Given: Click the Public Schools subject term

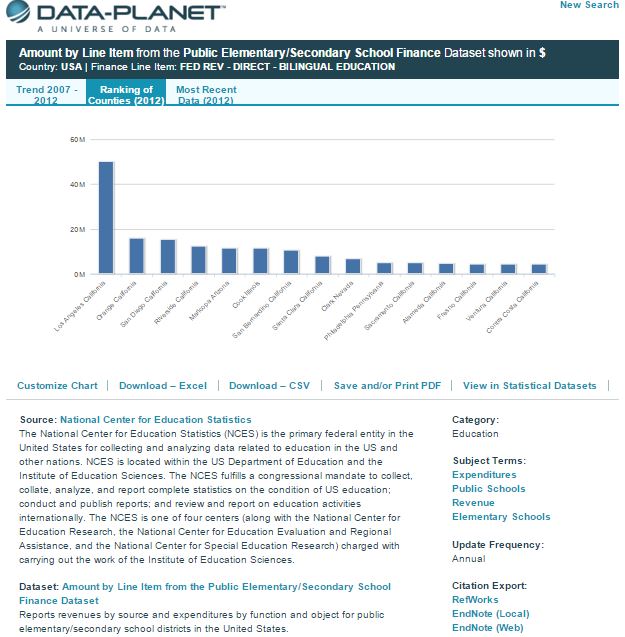Looking at the screenshot, I should click(x=488, y=489).
